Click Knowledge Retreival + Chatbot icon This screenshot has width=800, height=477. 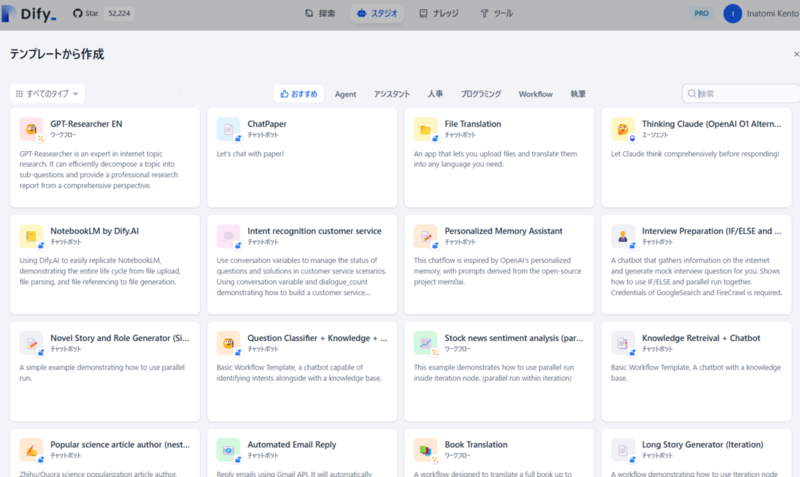(622, 343)
